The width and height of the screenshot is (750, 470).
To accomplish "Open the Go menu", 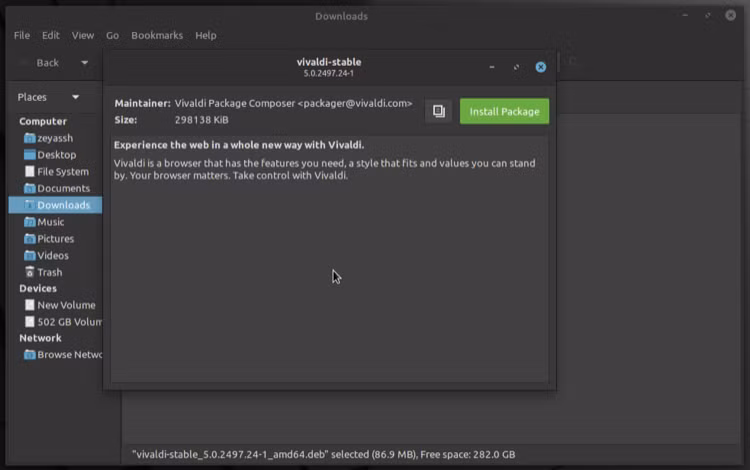I will coord(112,35).
